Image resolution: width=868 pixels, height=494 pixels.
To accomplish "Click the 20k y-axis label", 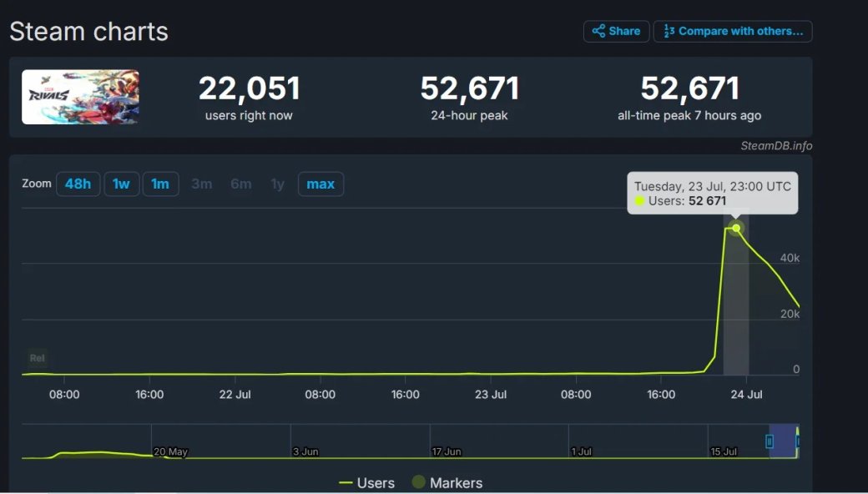I will click(x=790, y=314).
